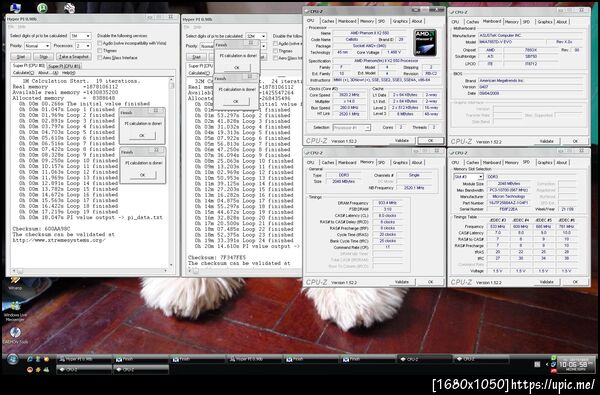Click the AMD Phenom II logo in CPU-Z
Screen dimensions: 600x395
coord(425,42)
